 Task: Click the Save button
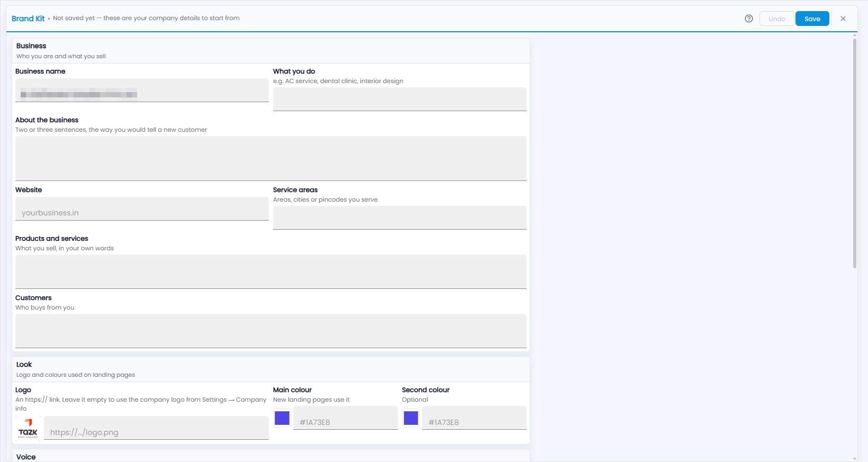click(812, 19)
